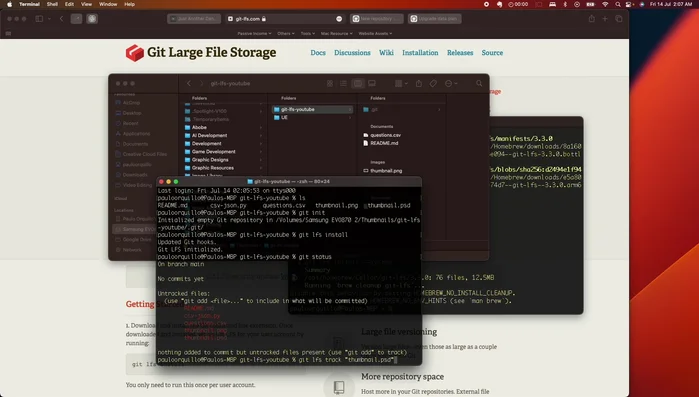Expand Passive Income bookmarks folder
The height and width of the screenshot is (397, 699).
coord(254,33)
